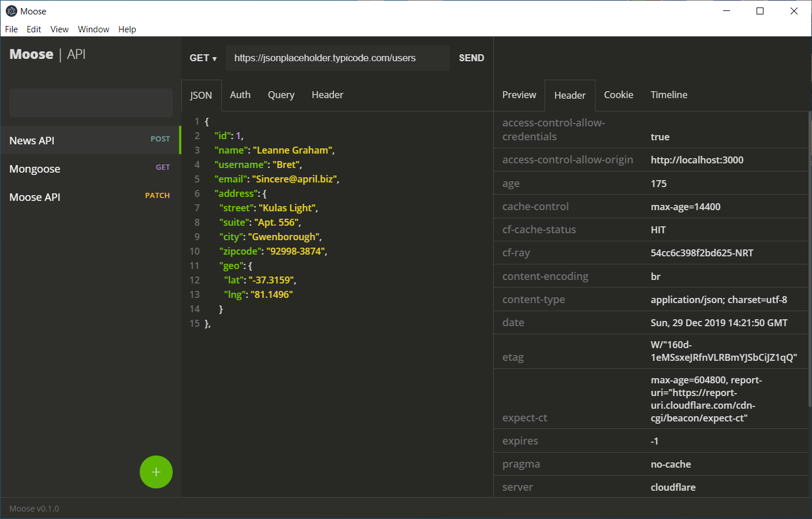Open the Help menu
Viewport: 812px width, 519px height.
127,29
